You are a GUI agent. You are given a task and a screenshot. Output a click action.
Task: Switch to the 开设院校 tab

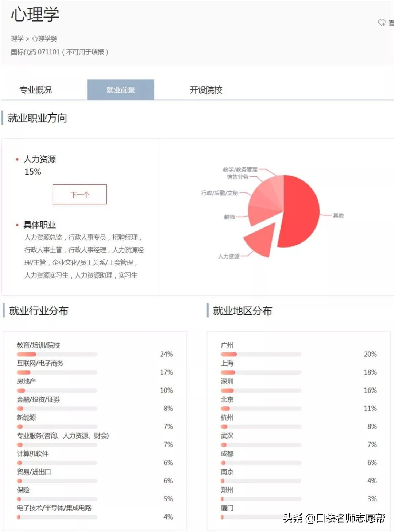pos(207,90)
